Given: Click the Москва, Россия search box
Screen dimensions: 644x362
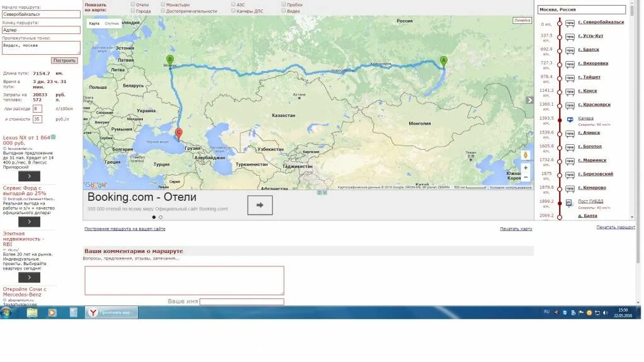Looking at the screenshot, I should tap(582, 9).
